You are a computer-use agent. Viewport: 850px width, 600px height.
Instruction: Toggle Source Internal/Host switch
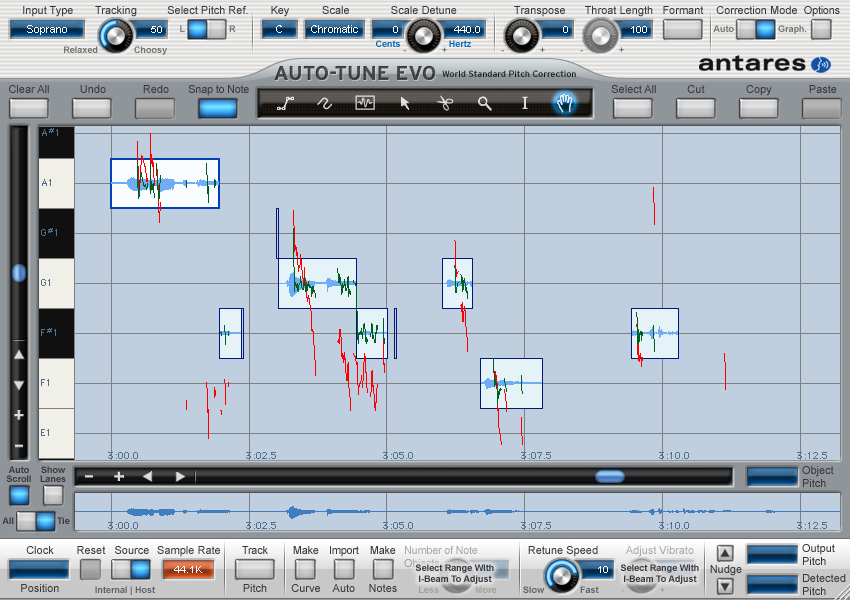pos(131,569)
